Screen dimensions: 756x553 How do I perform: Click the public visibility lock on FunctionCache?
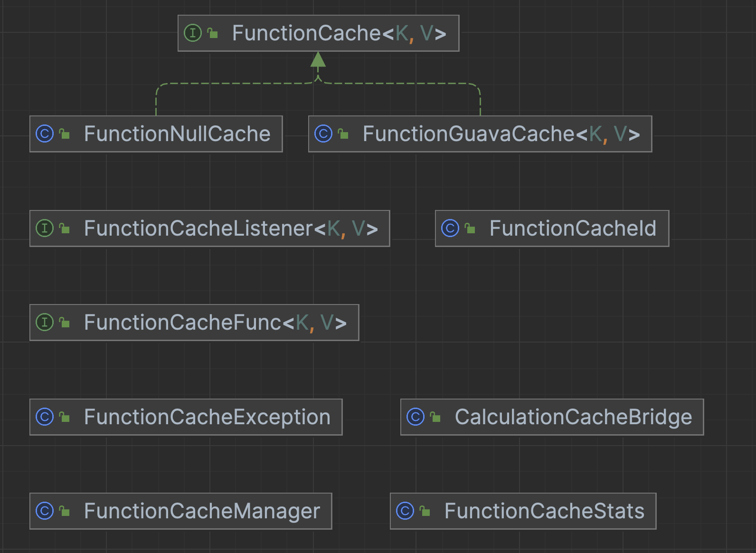pyautogui.click(x=213, y=33)
